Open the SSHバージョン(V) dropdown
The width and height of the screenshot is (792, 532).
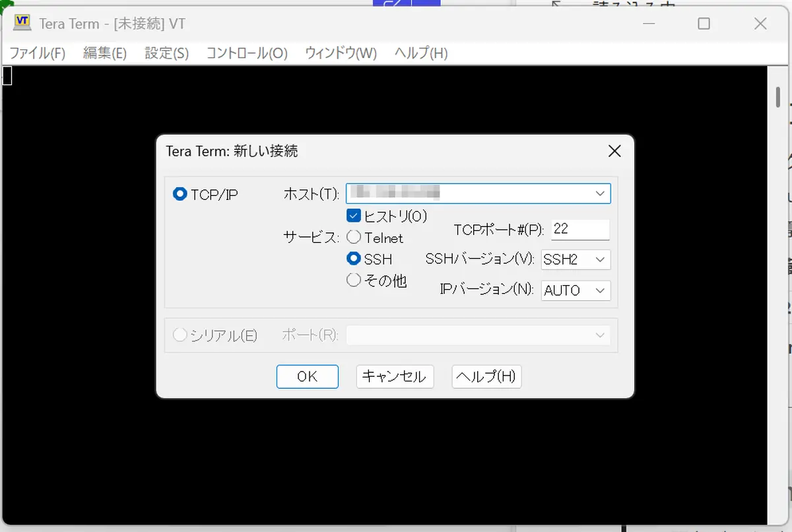point(576,259)
